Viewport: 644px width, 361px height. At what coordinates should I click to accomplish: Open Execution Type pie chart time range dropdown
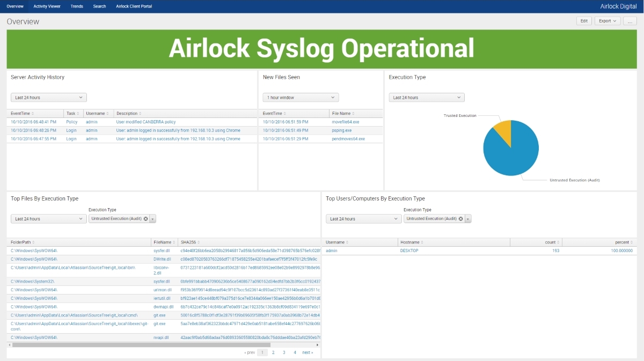click(x=427, y=98)
